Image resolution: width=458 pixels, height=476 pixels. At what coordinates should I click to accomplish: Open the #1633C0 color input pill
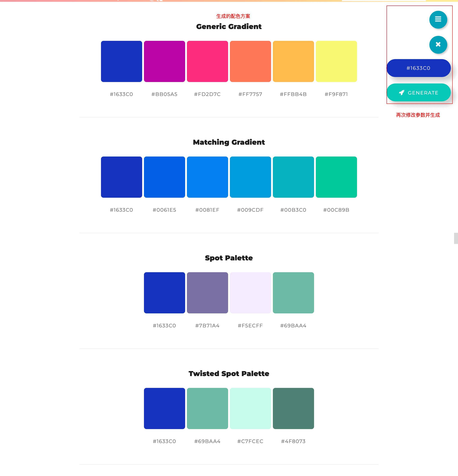point(418,68)
